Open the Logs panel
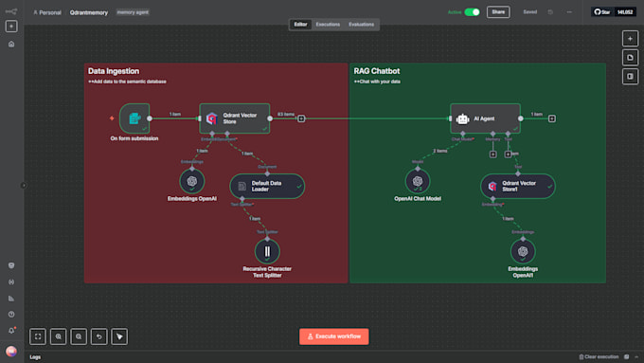 [x=35, y=357]
